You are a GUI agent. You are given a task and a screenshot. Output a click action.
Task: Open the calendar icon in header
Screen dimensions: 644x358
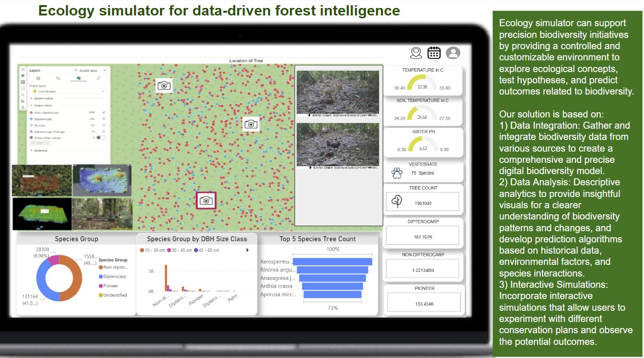tap(434, 53)
